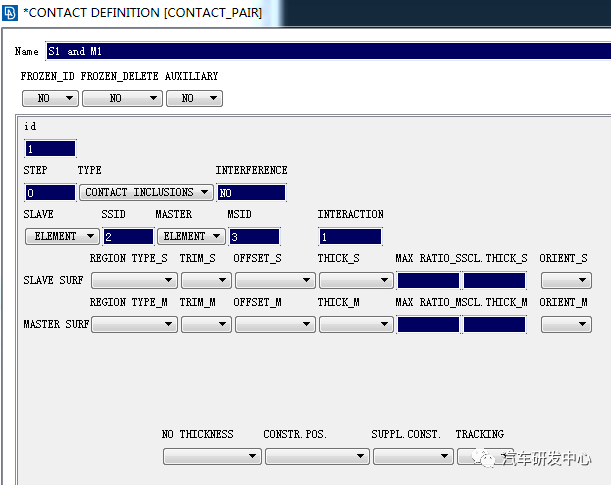Click the MSID input field
The height and width of the screenshot is (485, 611).
coord(254,236)
